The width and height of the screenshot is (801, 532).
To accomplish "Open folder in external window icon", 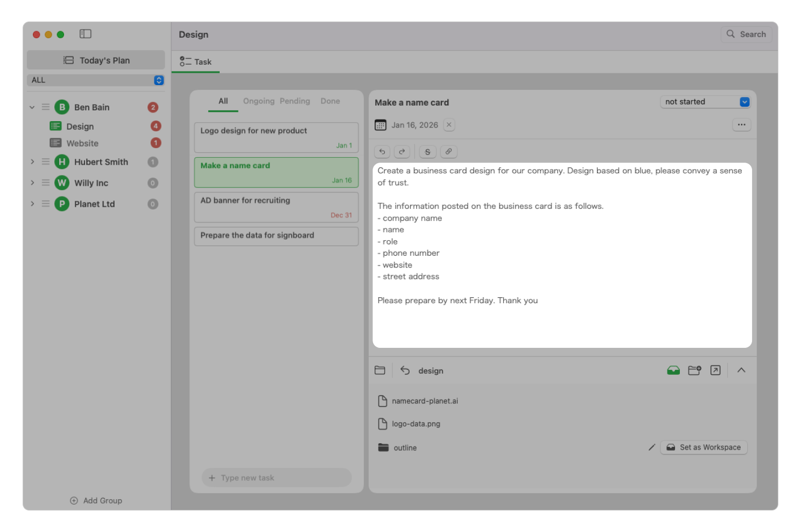I will pos(715,370).
